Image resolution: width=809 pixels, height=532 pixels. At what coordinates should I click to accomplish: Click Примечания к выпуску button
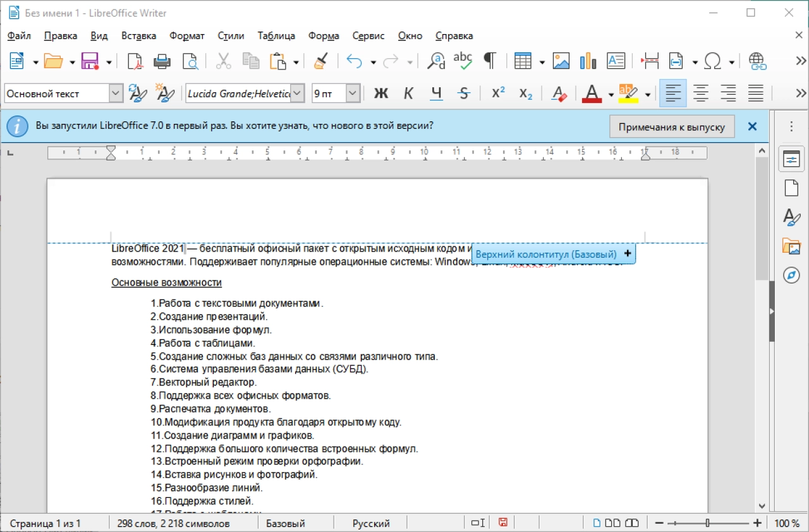[672, 126]
